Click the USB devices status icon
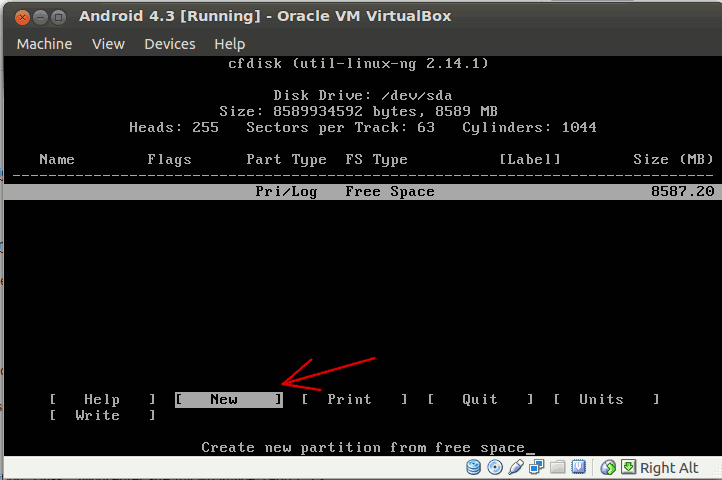This screenshot has width=722, height=480. click(x=516, y=468)
